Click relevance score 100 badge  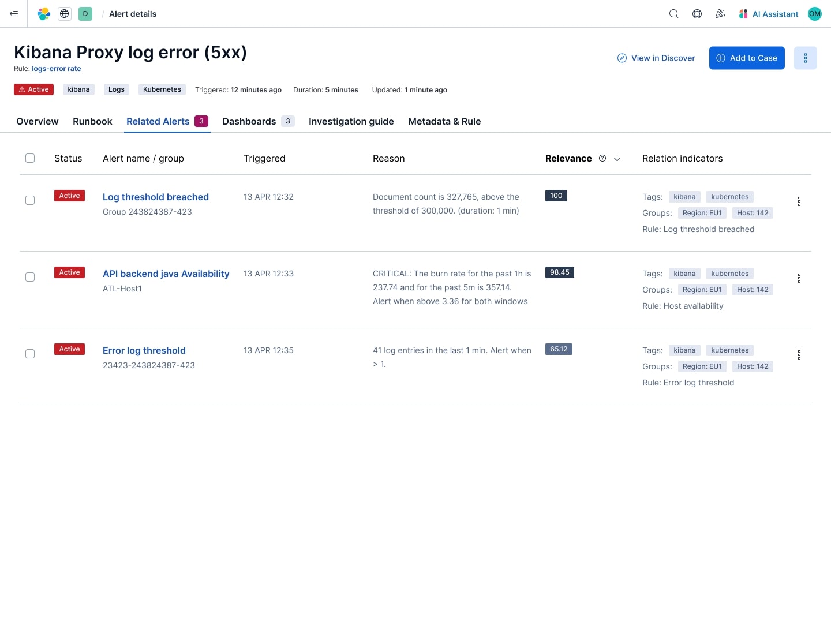(556, 196)
